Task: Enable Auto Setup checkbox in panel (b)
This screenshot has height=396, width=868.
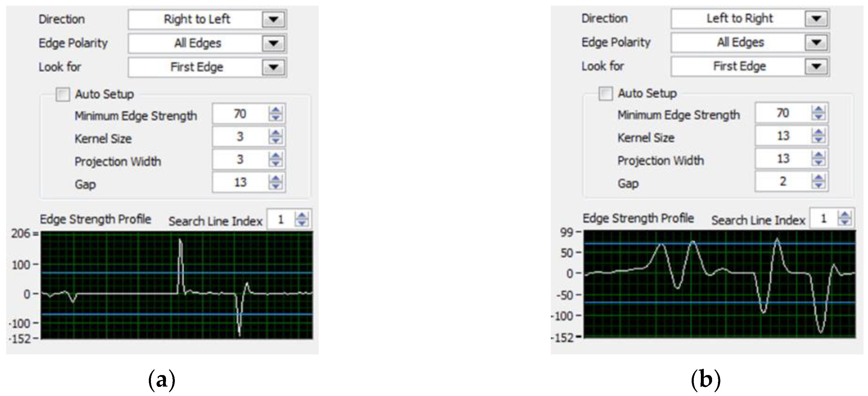Action: tap(605, 94)
